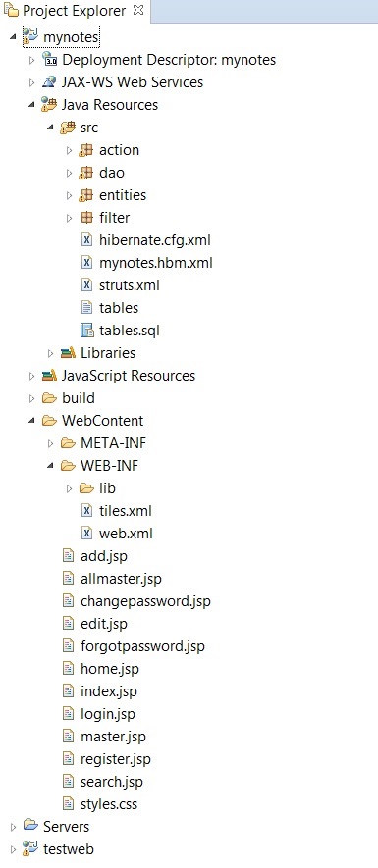Viewport: 378px width, 868px height.
Task: Expand the lib folder under WEB-INF
Action: click(x=69, y=488)
